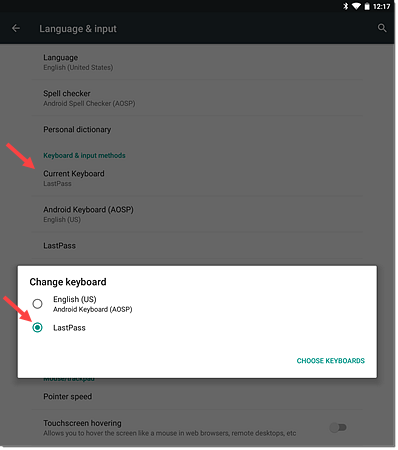The image size is (398, 450).
Task: Select English (US) radio button
Action: coord(37,304)
